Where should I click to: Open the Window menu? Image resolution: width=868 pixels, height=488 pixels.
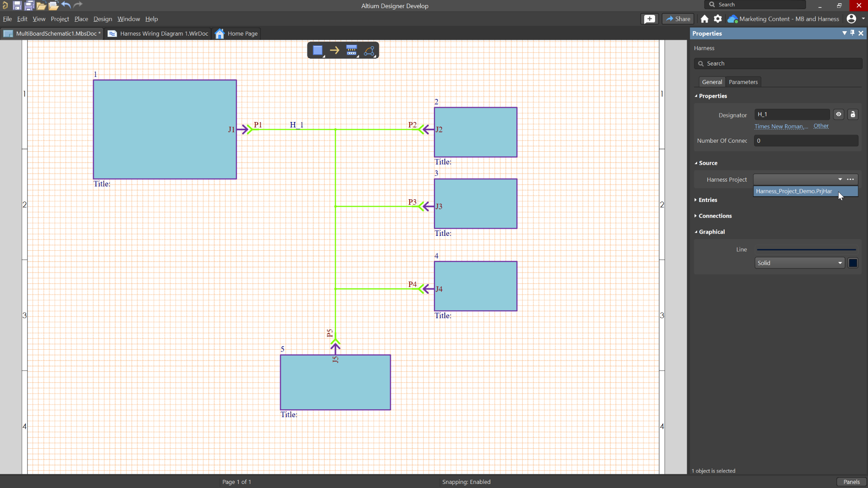128,19
